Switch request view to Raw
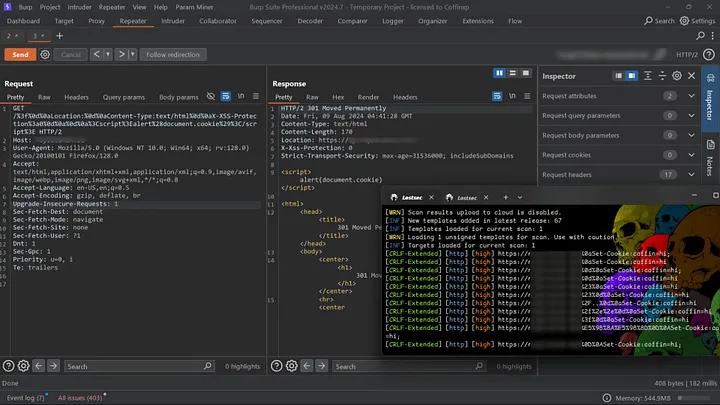720x405 pixels. click(x=44, y=97)
